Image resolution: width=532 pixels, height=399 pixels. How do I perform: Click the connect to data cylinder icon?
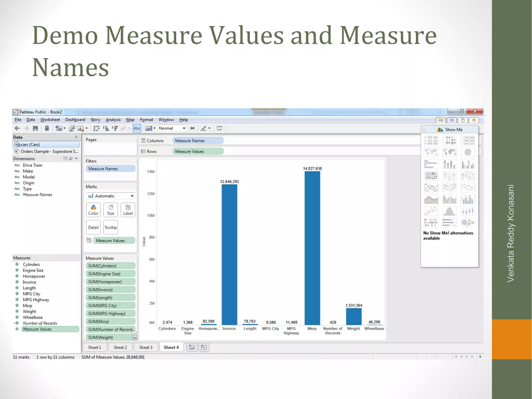[x=47, y=128]
